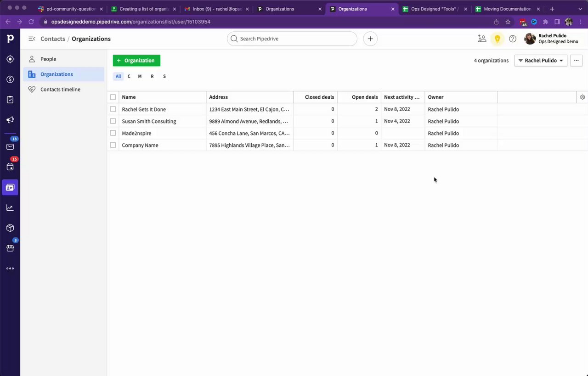Select Organizations in contacts menu

pyautogui.click(x=64, y=74)
